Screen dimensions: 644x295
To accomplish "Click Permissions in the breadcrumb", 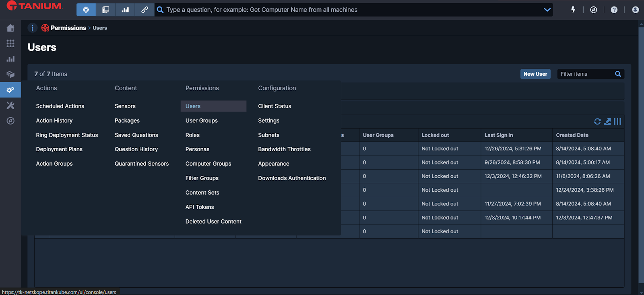I will click(68, 28).
